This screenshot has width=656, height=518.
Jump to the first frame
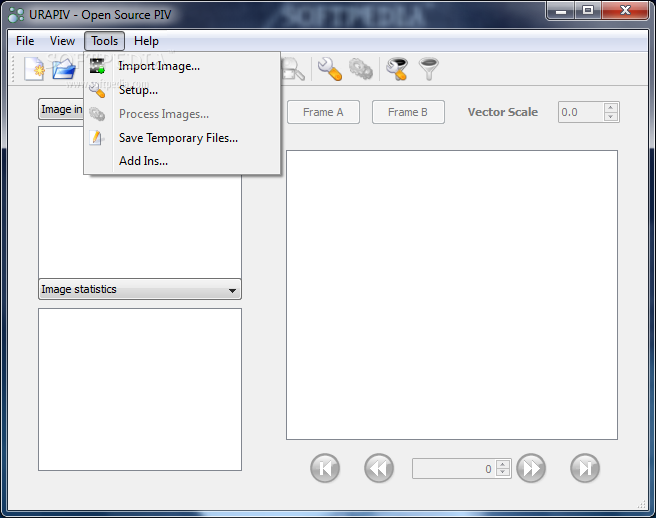point(325,468)
